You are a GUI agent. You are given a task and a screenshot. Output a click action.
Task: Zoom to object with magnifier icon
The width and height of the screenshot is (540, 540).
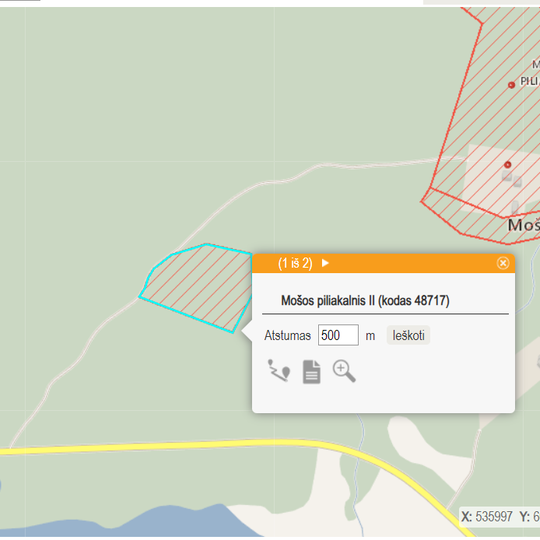click(x=344, y=371)
